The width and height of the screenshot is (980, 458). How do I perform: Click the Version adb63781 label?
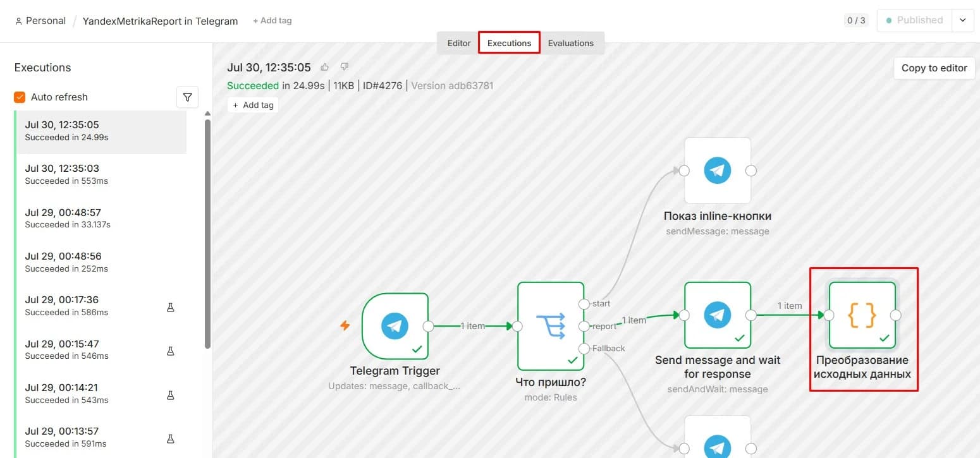pyautogui.click(x=452, y=85)
